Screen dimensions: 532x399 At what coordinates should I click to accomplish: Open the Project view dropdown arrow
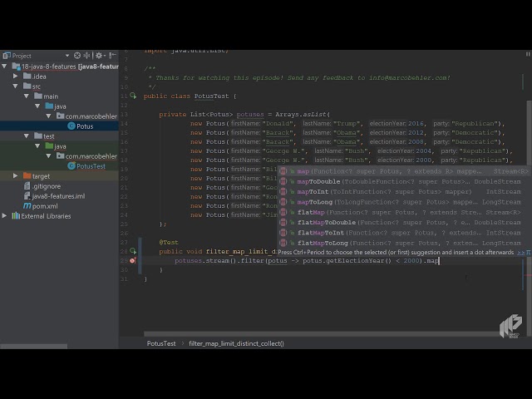tap(67, 56)
